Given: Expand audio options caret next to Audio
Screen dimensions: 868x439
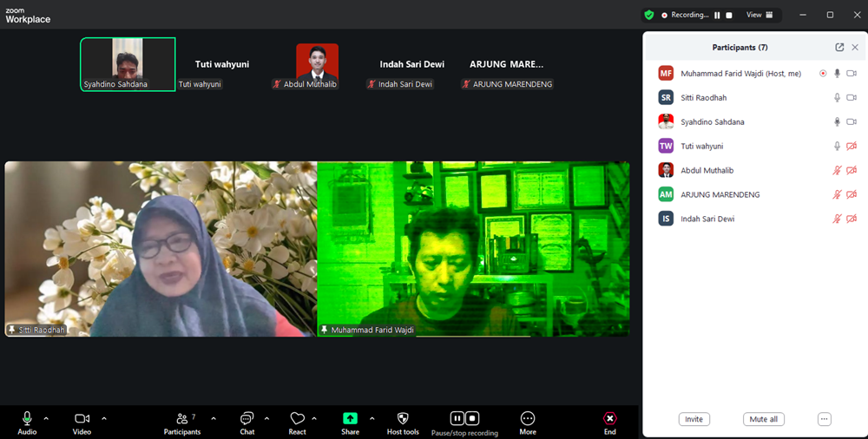Looking at the screenshot, I should point(46,418).
